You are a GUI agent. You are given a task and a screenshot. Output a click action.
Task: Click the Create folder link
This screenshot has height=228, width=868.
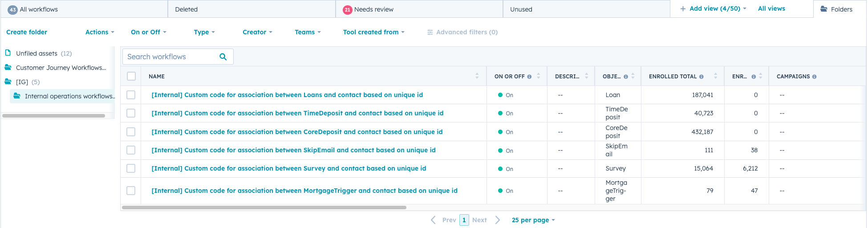pyautogui.click(x=27, y=32)
